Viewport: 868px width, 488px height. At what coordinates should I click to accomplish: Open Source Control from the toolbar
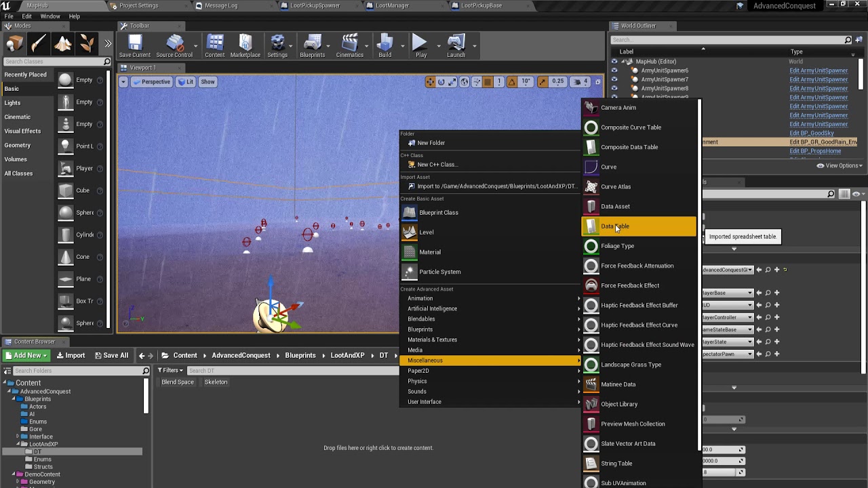coord(174,46)
